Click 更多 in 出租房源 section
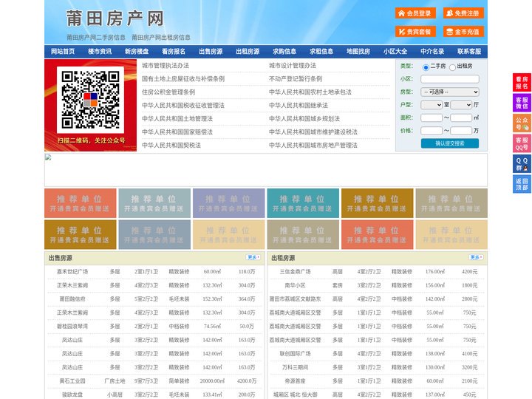 click(476, 258)
